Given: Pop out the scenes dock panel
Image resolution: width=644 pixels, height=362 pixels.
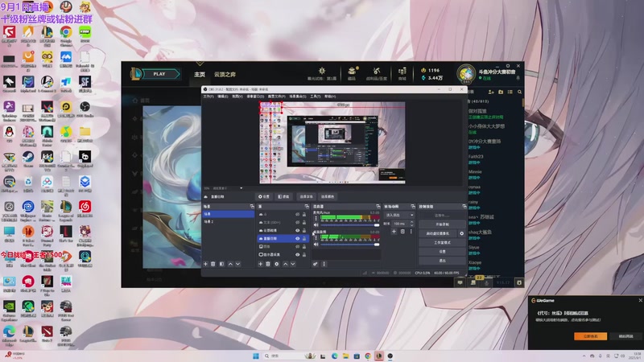Looking at the screenshot, I should point(252,207).
